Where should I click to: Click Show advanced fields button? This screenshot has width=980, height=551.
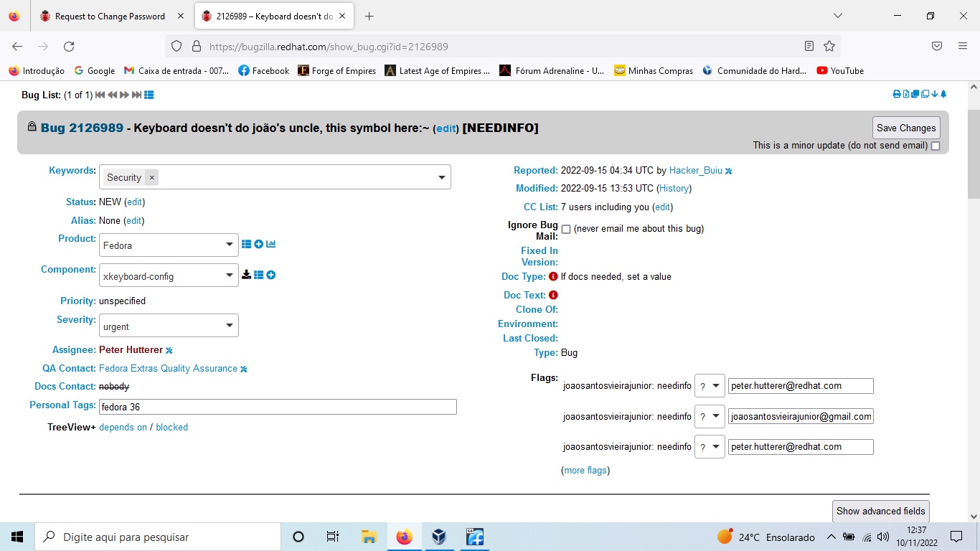coord(881,511)
